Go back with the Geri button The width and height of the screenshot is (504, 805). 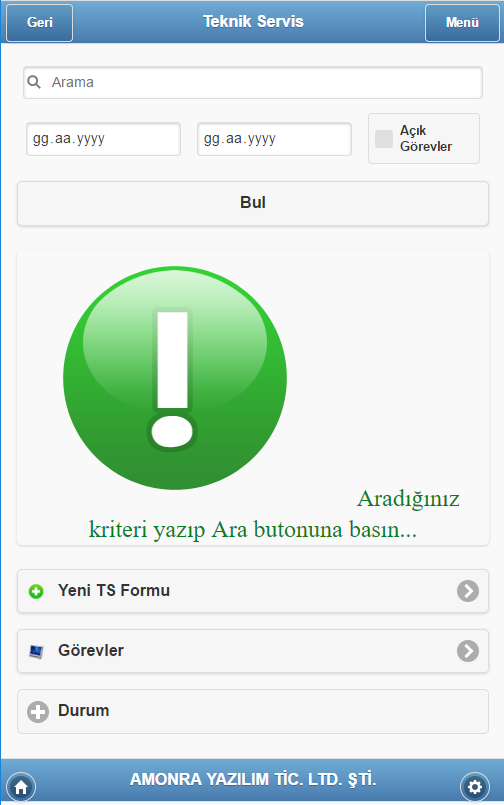pyautogui.click(x=40, y=23)
